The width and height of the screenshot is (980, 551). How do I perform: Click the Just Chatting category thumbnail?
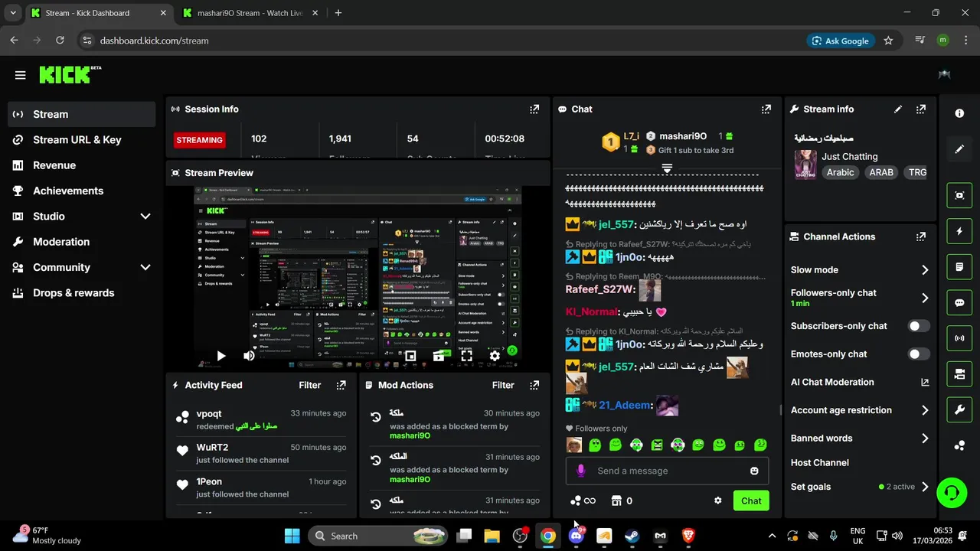pos(805,164)
